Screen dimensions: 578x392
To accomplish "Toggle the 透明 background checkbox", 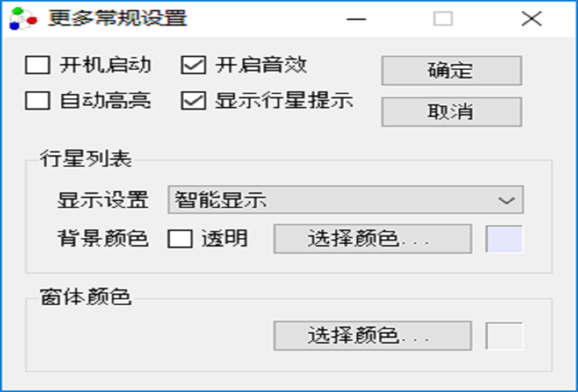I will [180, 239].
